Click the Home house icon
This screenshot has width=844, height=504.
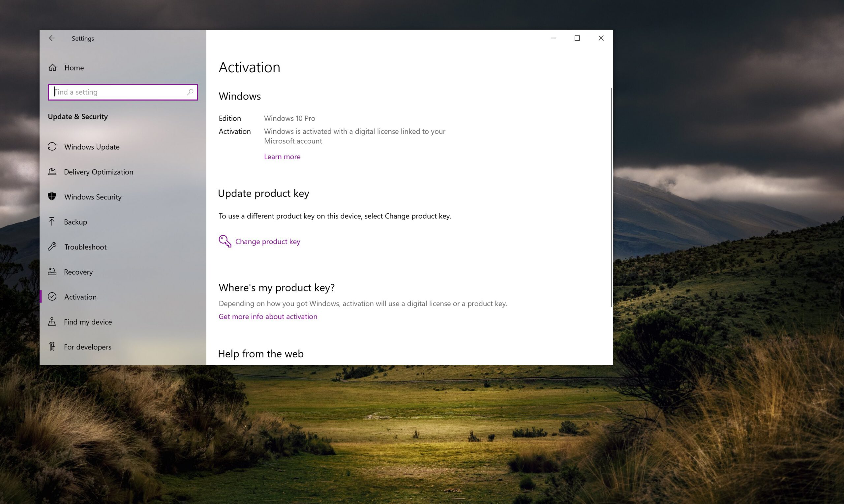coord(52,68)
